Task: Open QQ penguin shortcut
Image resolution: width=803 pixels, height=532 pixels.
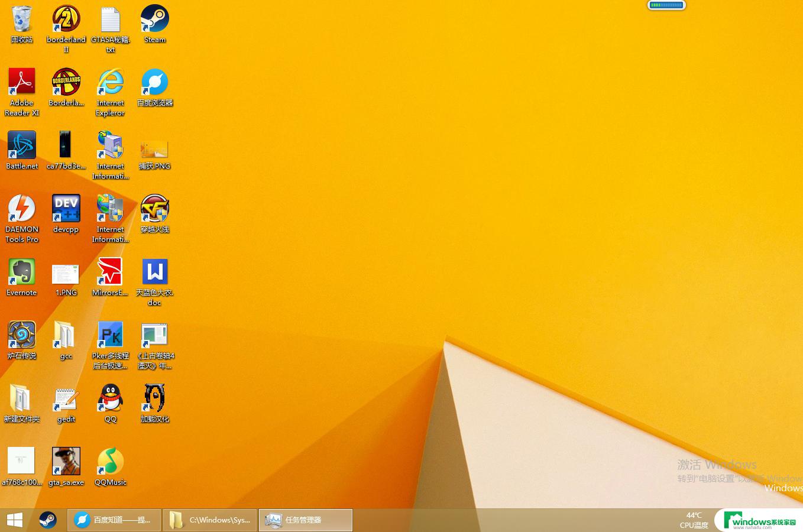Action: click(x=111, y=404)
